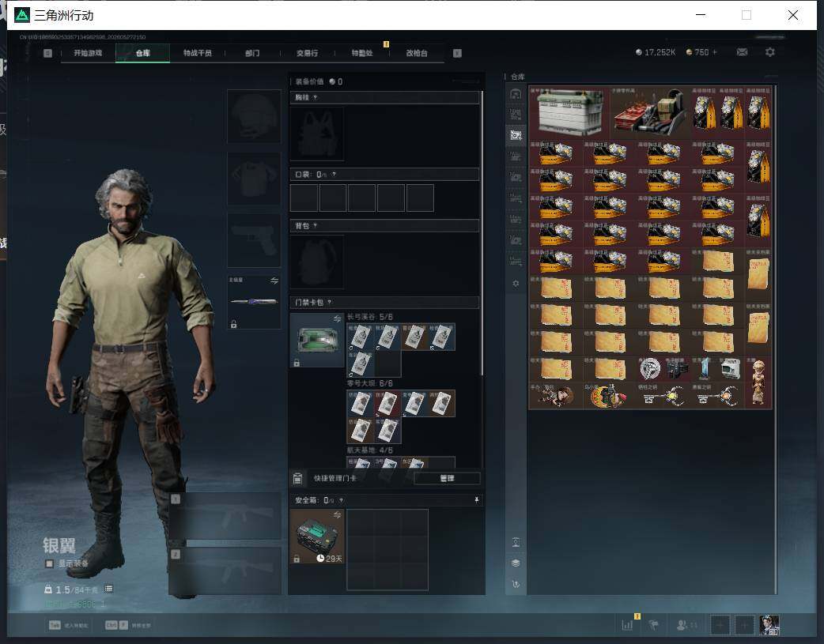Click the empty pistol slot

254,240
